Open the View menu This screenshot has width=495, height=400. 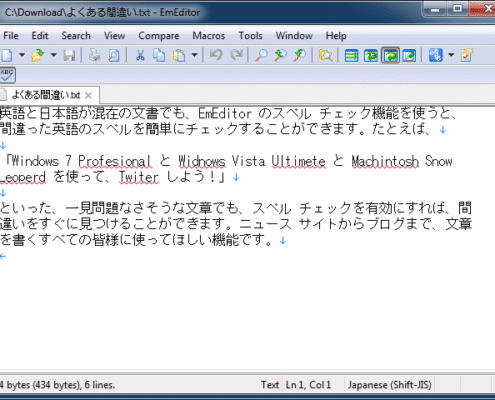tap(114, 36)
